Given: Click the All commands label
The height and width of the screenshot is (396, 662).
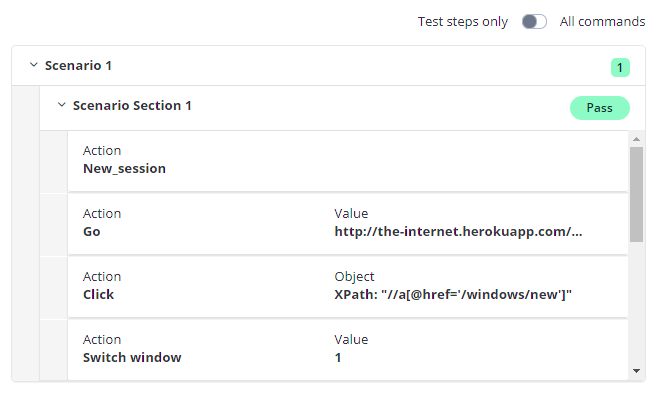Looking at the screenshot, I should coord(602,22).
